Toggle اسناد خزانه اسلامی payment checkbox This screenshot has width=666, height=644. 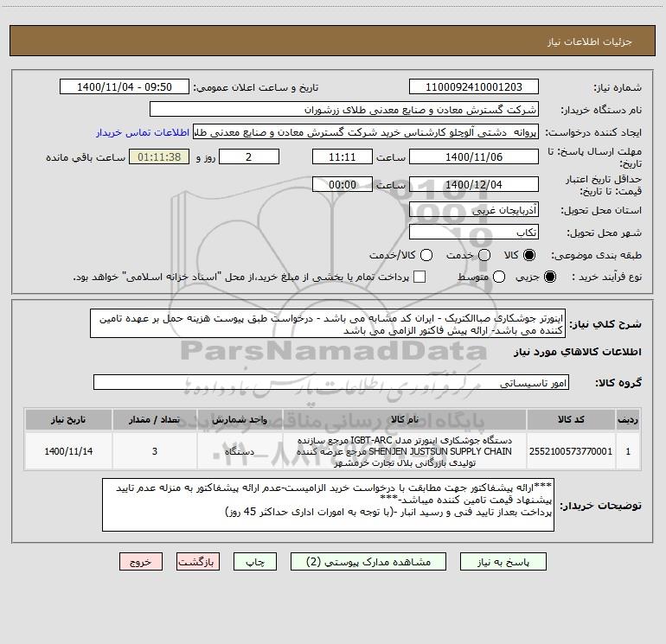click(x=419, y=277)
